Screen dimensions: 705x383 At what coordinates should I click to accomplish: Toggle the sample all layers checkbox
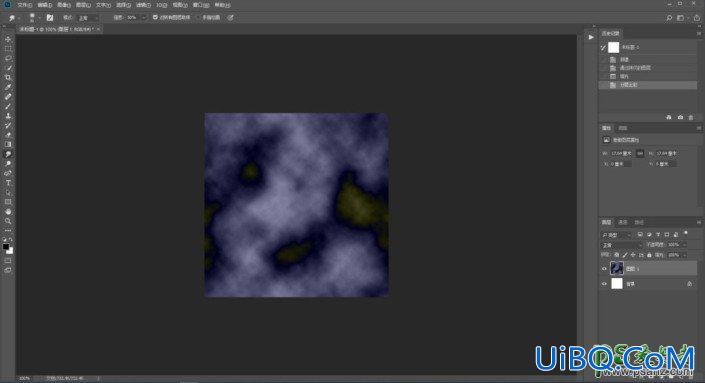coord(155,18)
